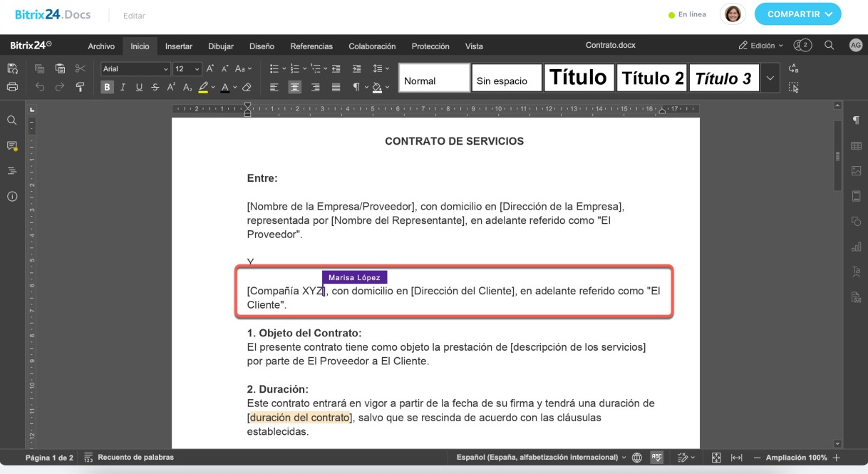
Task: Open table settings in right sidebar
Action: tap(856, 146)
